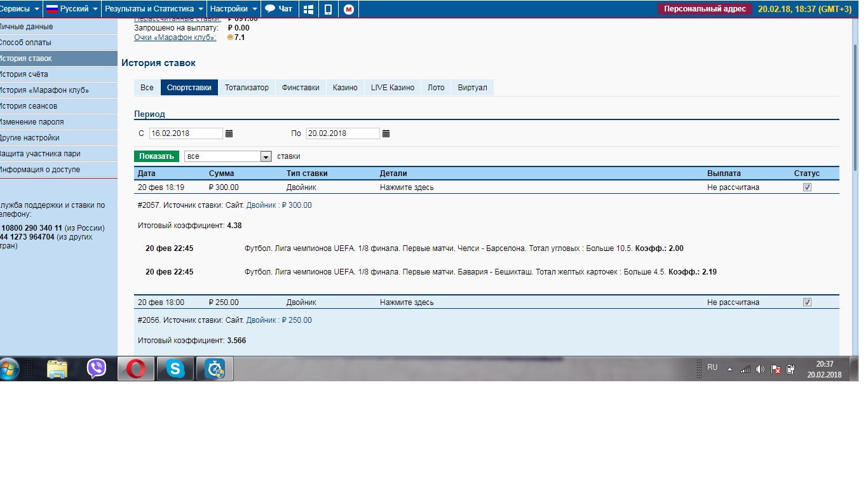Viewport: 868px width, 488px height.
Task: Click the RU language indicator in tray
Action: [712, 367]
